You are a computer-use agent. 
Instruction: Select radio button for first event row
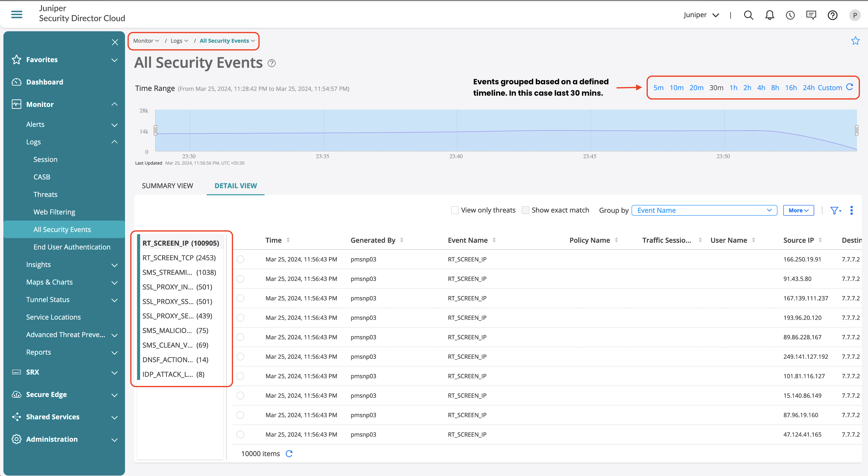coord(240,259)
